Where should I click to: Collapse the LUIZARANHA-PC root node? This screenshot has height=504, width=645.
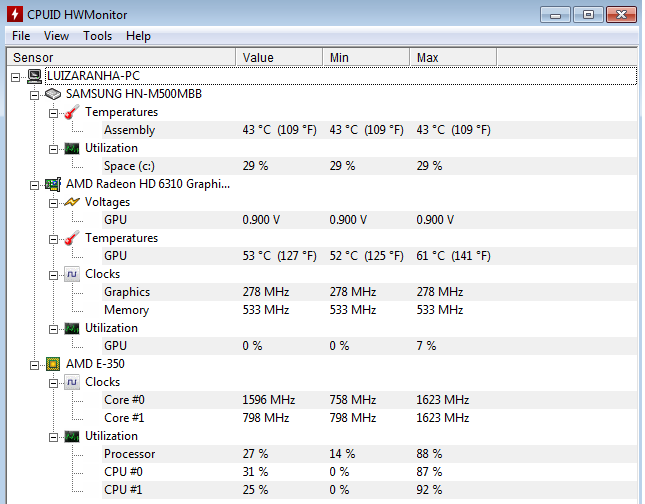pos(16,77)
